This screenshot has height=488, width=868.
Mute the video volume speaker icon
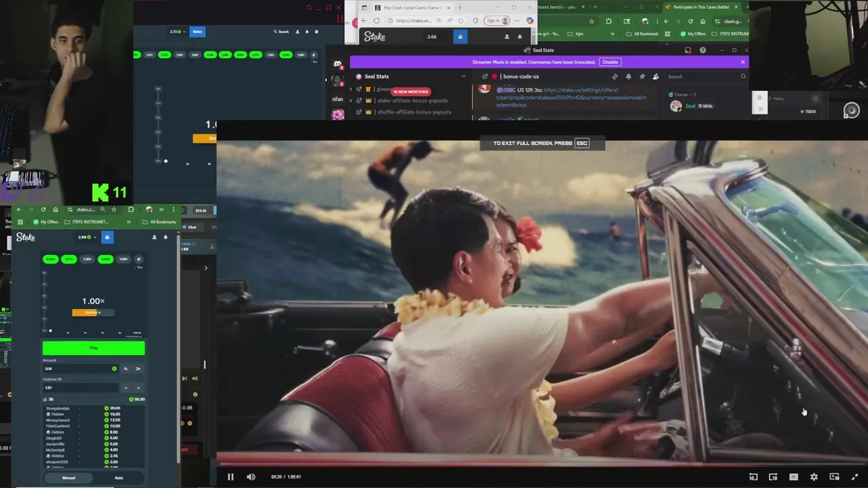251,476
